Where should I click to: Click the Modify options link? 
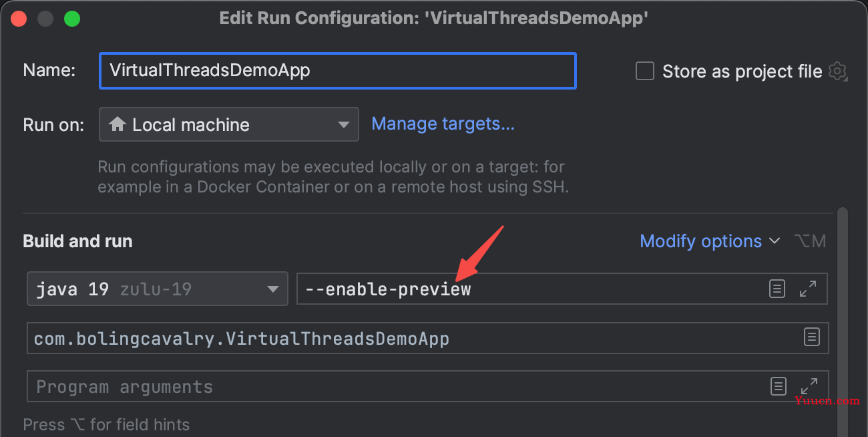[700, 241]
